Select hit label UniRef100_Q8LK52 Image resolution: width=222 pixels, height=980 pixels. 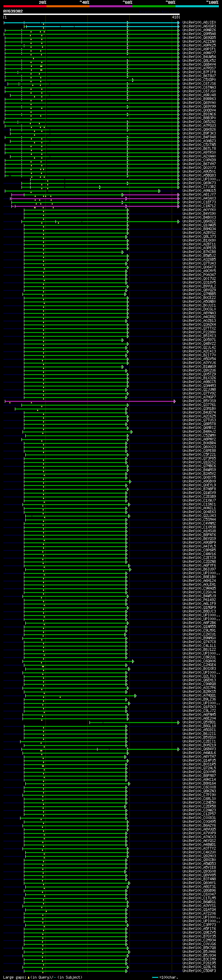pos(199,60)
